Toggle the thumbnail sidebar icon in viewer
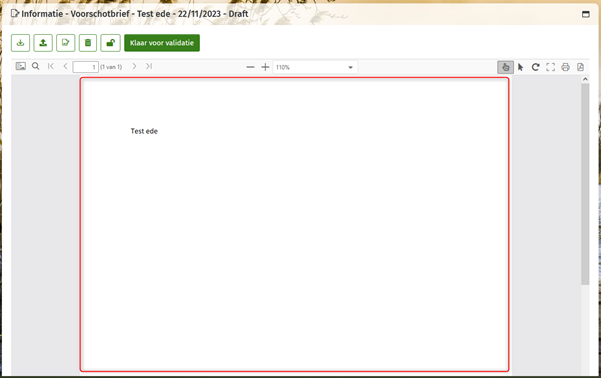 [x=21, y=66]
